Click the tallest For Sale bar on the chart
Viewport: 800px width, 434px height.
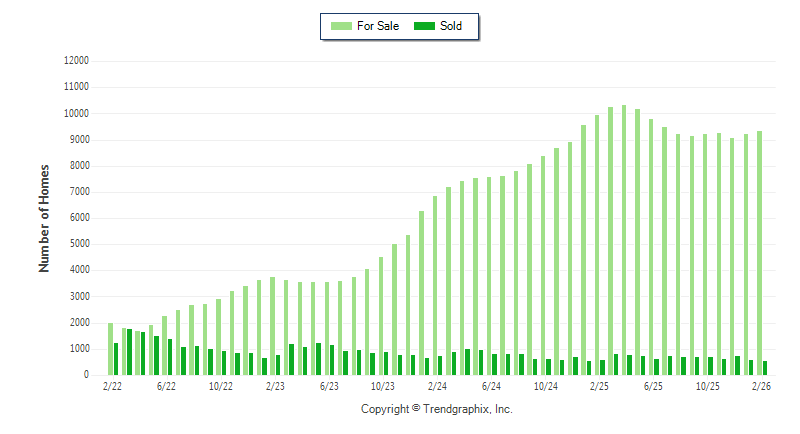click(x=624, y=240)
